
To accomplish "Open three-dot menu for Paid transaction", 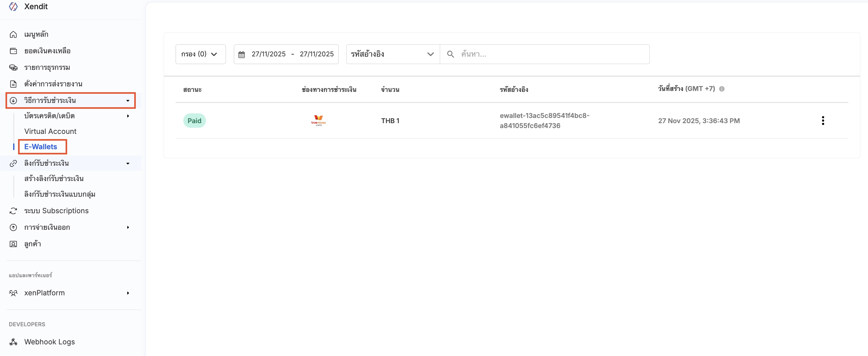I will click(x=823, y=121).
